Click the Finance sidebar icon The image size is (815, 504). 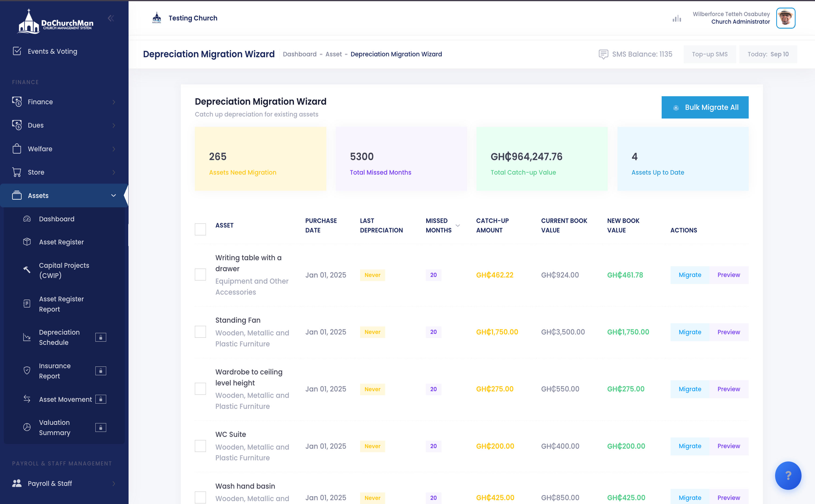pyautogui.click(x=17, y=102)
